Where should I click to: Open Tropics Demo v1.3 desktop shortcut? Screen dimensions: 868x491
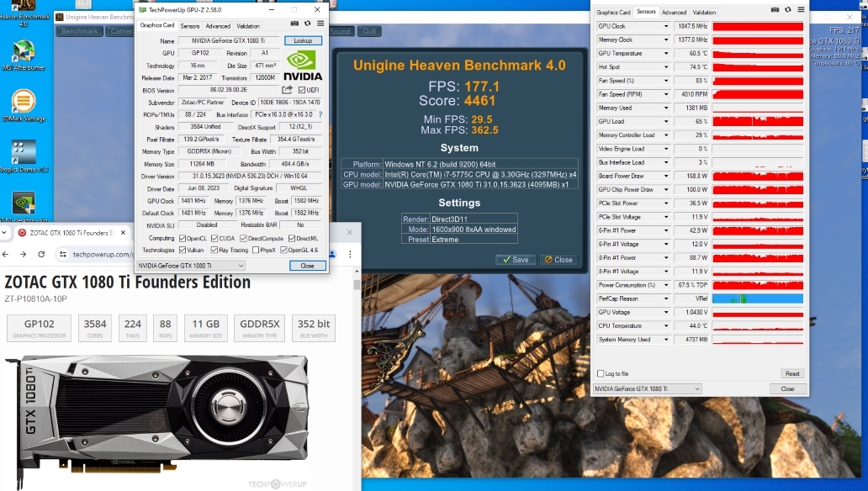(x=24, y=156)
